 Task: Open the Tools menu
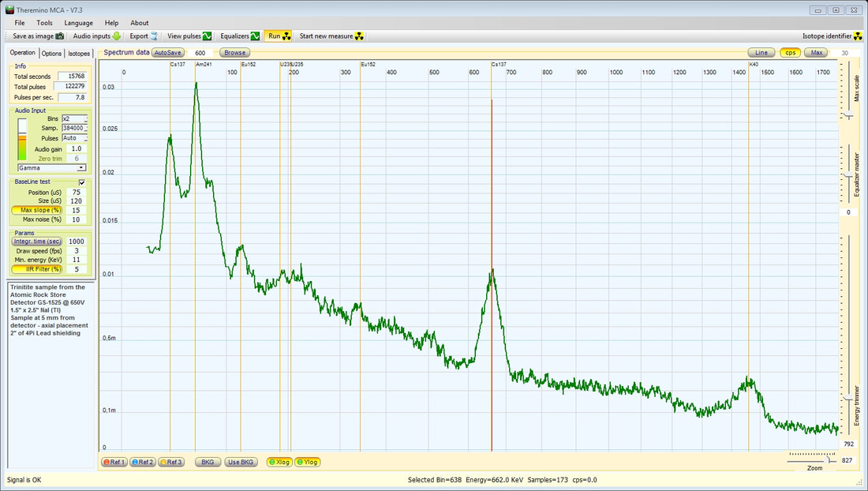pyautogui.click(x=44, y=23)
